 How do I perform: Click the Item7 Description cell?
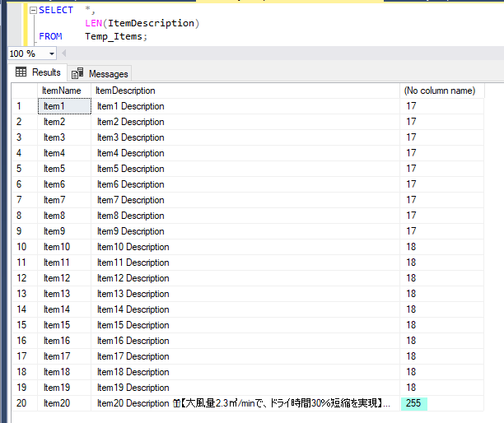point(130,200)
